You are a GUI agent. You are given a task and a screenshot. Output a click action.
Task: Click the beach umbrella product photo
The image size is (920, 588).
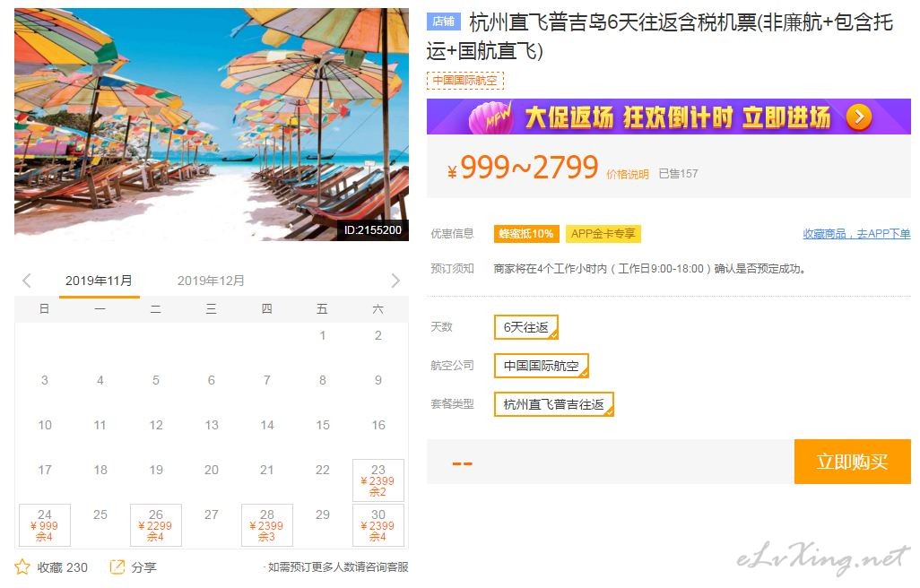pyautogui.click(x=212, y=125)
